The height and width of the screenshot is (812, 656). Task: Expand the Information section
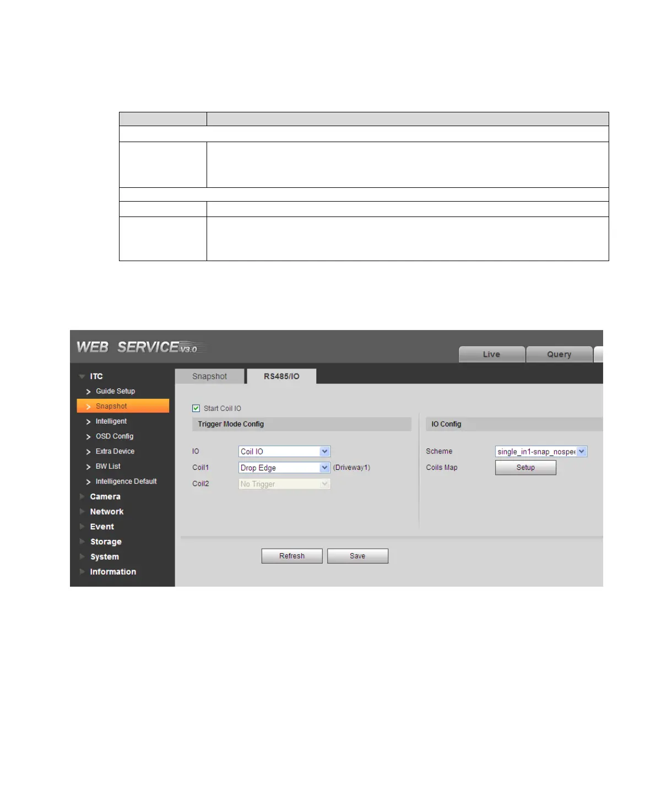pos(113,572)
